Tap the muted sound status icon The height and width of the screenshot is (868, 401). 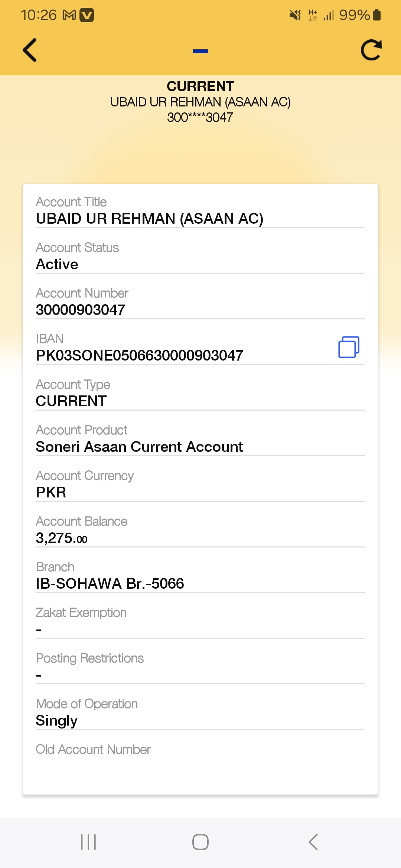coord(296,15)
